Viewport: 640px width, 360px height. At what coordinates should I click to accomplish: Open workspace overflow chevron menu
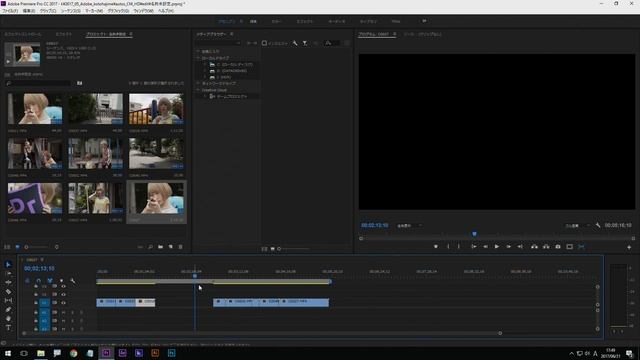click(424, 21)
